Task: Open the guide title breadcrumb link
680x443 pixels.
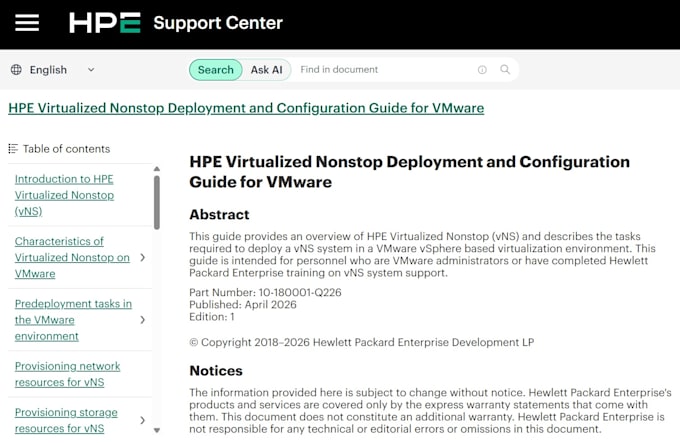Action: tap(246, 108)
